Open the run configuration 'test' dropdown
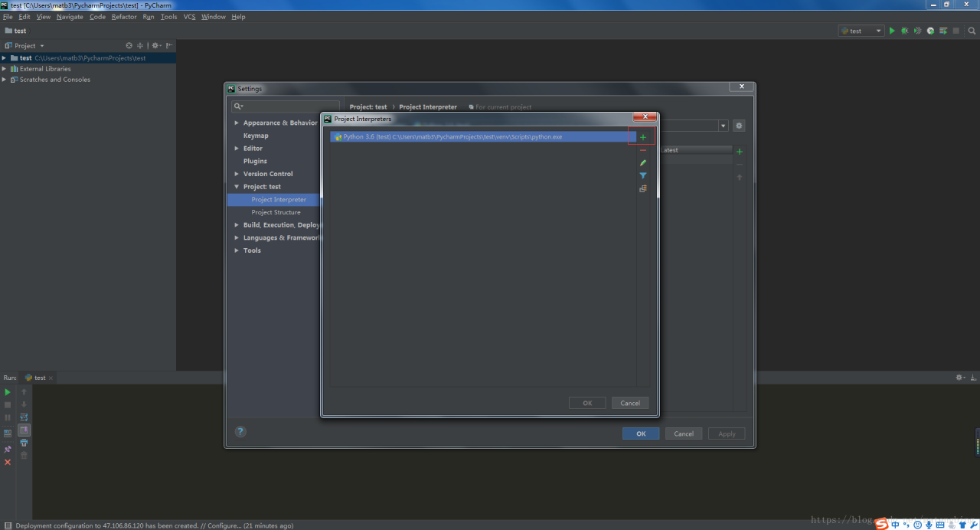The width and height of the screenshot is (980, 530). point(861,31)
